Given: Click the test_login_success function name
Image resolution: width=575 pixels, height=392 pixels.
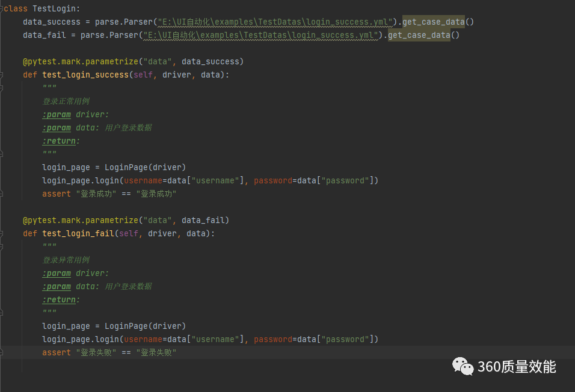Looking at the screenshot, I should [x=85, y=75].
